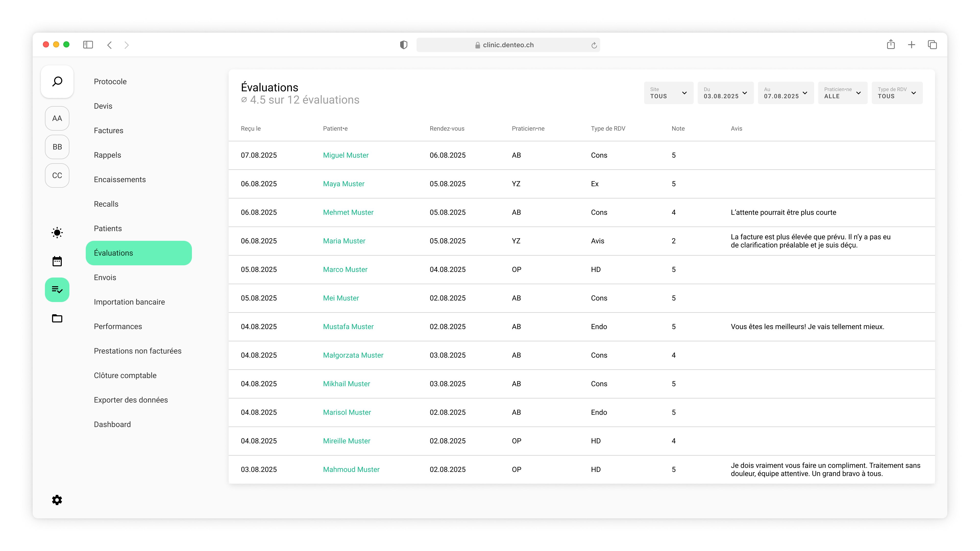The height and width of the screenshot is (551, 980).
Task: Toggle the sun brightness theme icon
Action: coord(57,233)
